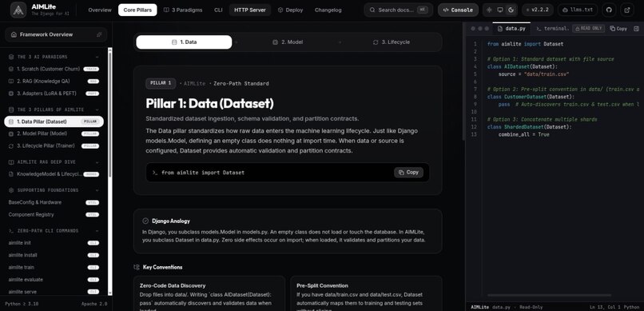The image size is (644, 311).
Task: Click the Zero-Code Data Discovery card
Action: click(x=209, y=293)
